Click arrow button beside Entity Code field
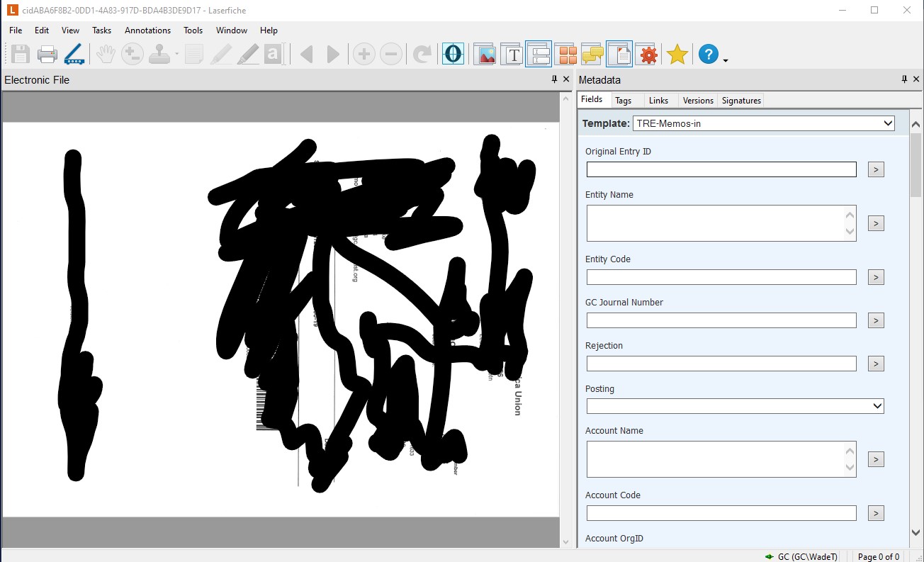Image resolution: width=924 pixels, height=562 pixels. (876, 277)
